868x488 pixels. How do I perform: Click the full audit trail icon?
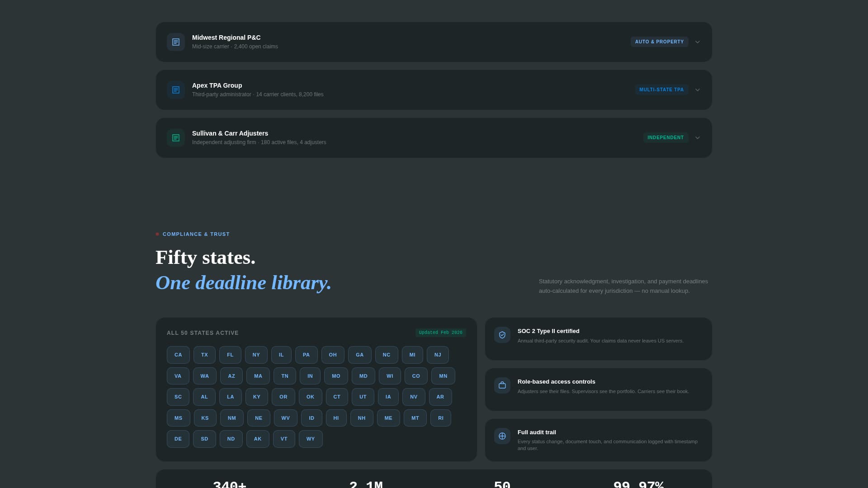click(502, 436)
